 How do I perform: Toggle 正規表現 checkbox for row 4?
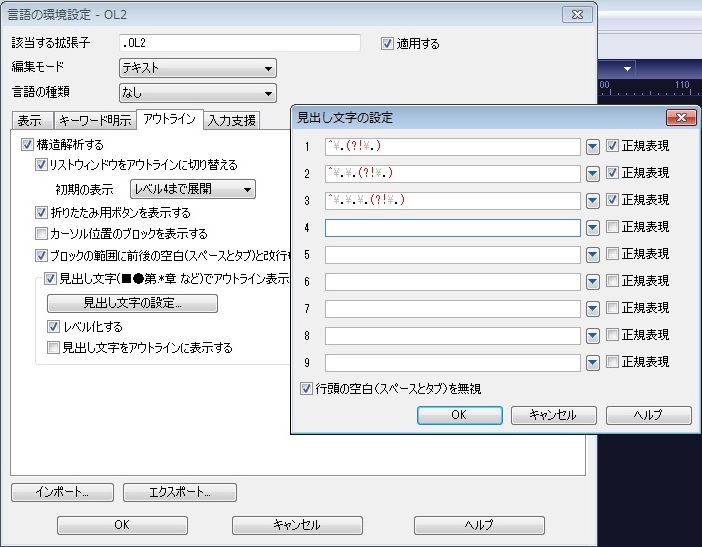612,227
